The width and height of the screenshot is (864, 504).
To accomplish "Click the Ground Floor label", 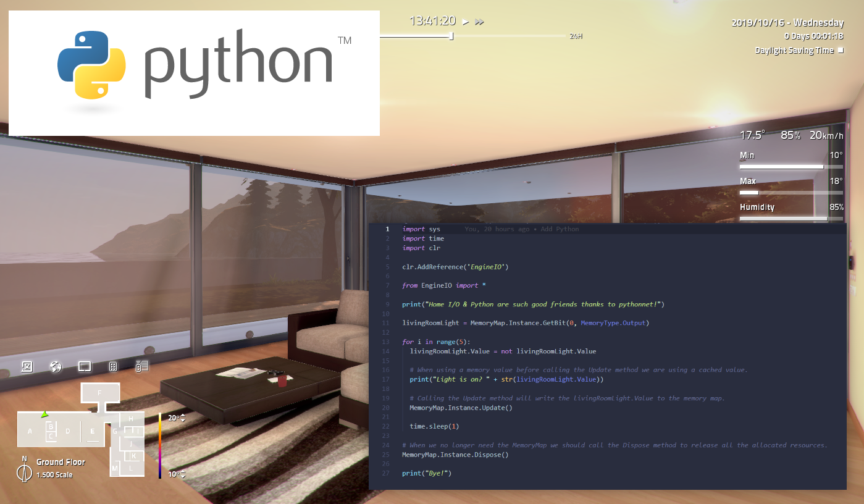I will pyautogui.click(x=61, y=462).
